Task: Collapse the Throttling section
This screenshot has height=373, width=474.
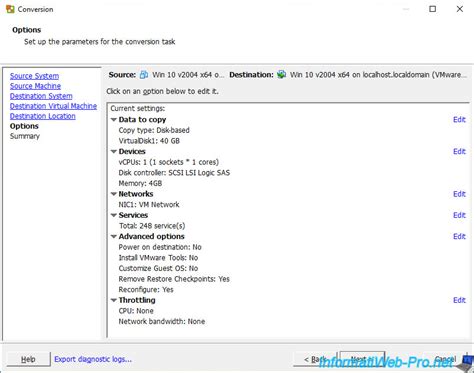Action: [x=114, y=300]
